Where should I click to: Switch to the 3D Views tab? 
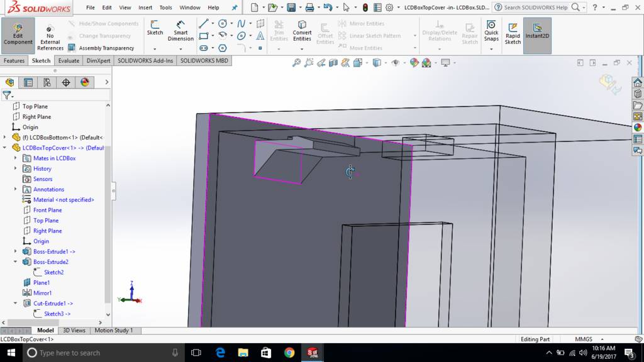pos(74,331)
